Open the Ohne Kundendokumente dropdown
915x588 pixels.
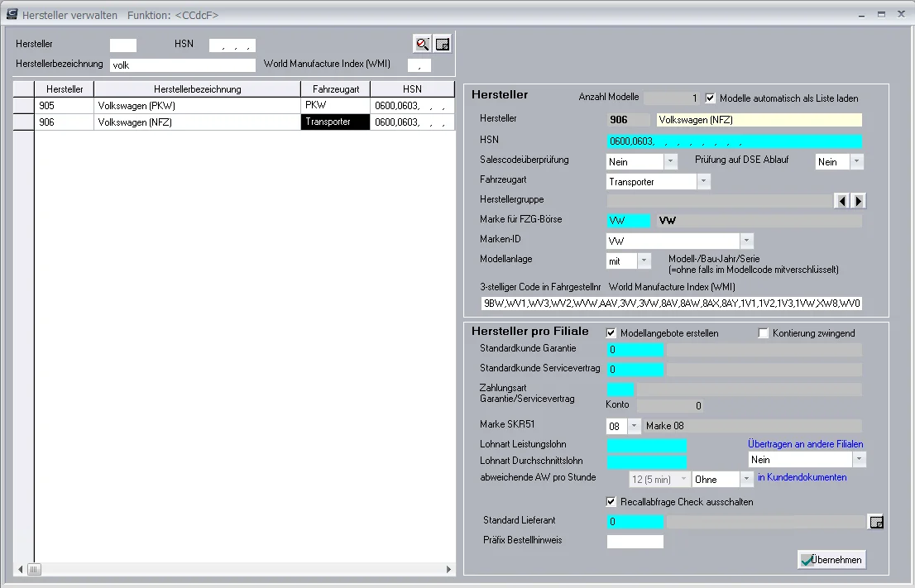pos(746,480)
